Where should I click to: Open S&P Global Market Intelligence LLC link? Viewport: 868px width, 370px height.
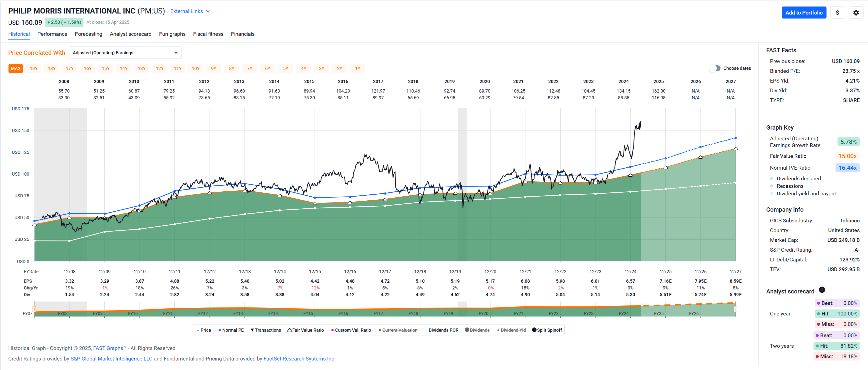click(x=111, y=358)
